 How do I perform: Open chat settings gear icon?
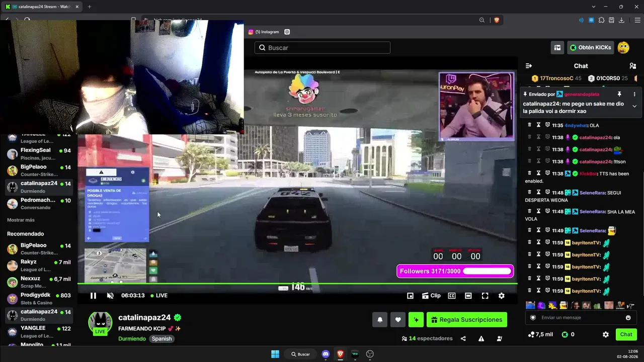[x=606, y=334]
